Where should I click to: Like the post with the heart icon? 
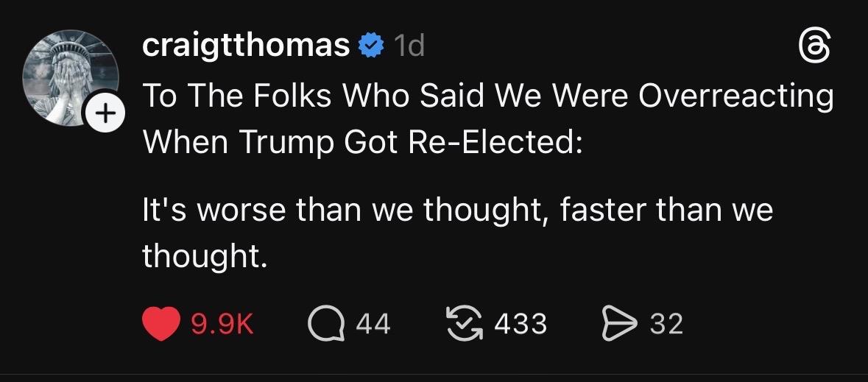pos(160,324)
